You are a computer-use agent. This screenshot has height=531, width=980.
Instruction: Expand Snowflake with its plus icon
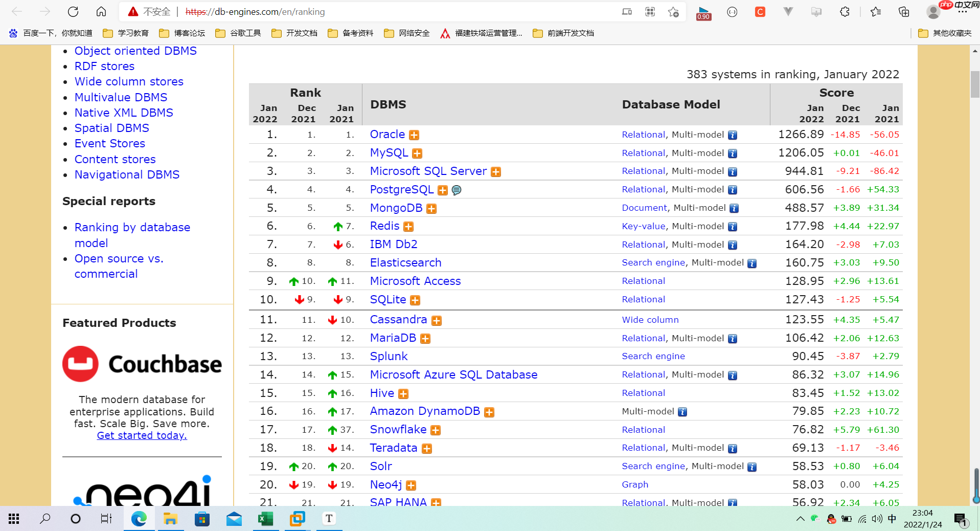(x=436, y=430)
